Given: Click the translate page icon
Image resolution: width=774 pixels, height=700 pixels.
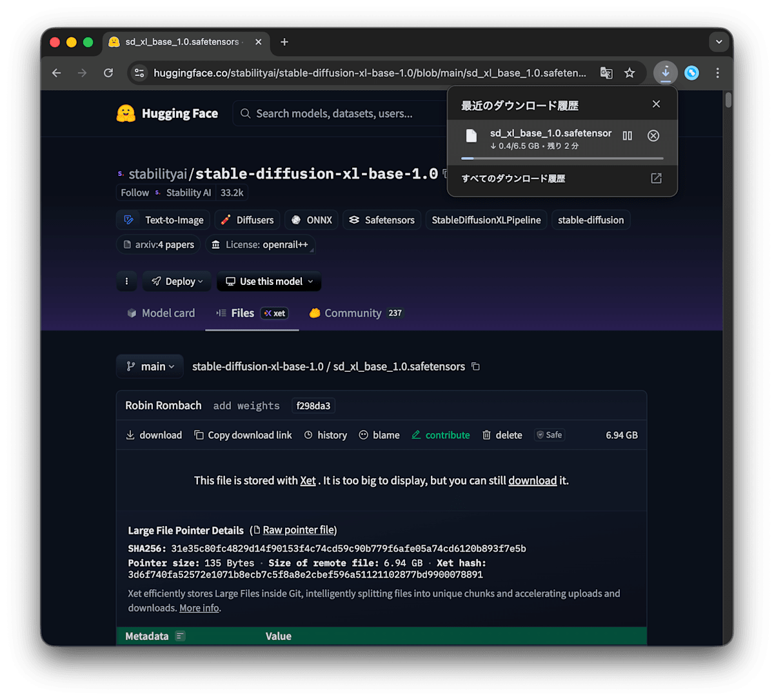Looking at the screenshot, I should point(606,73).
